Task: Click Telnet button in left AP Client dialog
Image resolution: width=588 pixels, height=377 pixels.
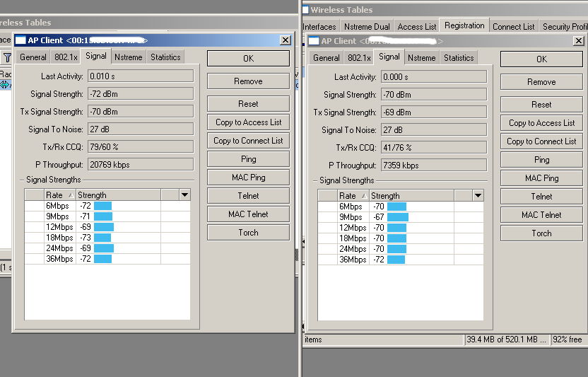Action: [248, 196]
